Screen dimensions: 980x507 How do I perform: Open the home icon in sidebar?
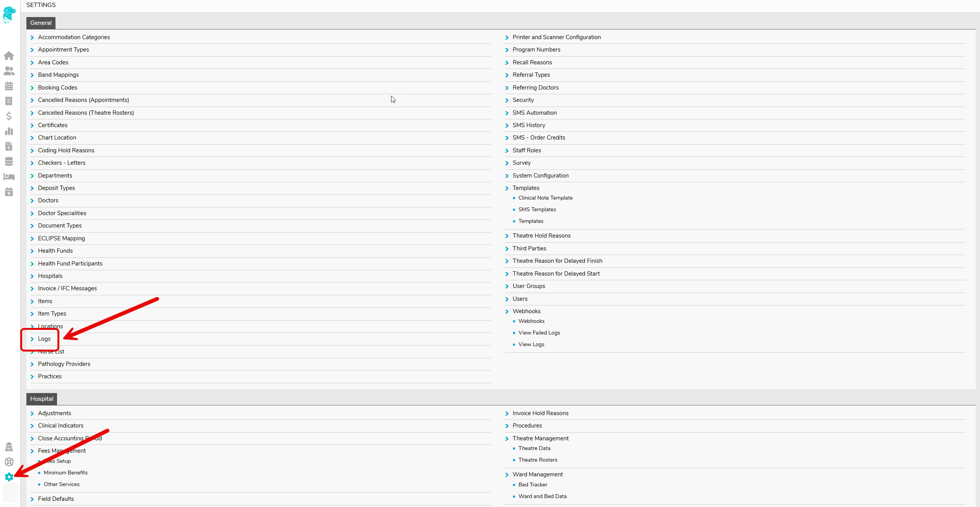pos(9,56)
